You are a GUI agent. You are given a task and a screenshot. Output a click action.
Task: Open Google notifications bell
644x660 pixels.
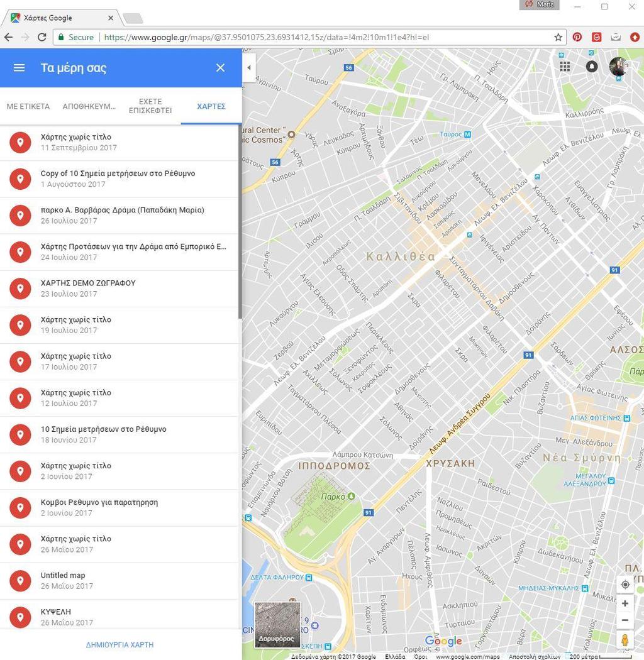[x=592, y=67]
